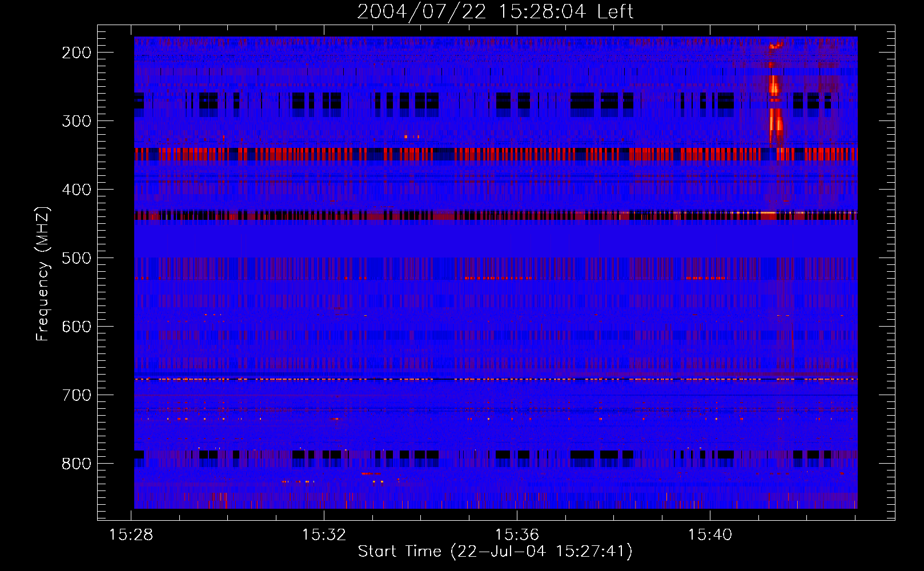
Task: Select the 500 frequency axis label
Action: click(x=77, y=258)
